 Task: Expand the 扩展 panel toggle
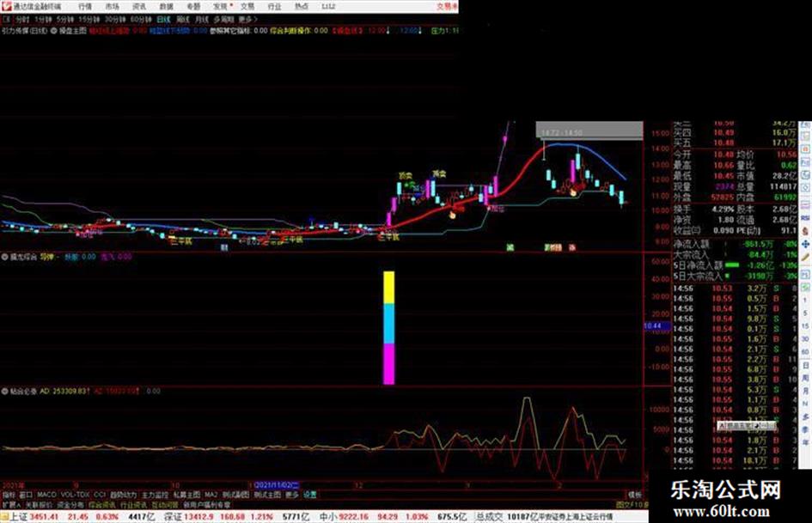[11, 504]
